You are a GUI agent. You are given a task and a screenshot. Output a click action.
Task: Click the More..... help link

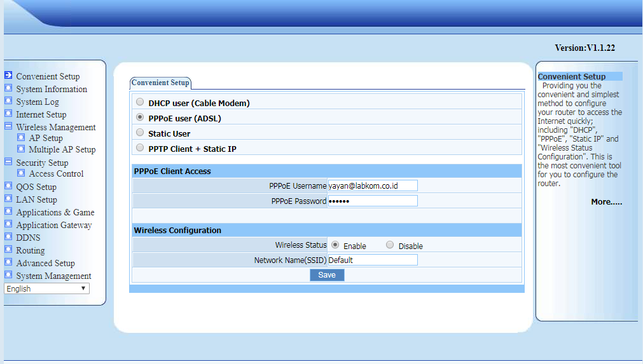point(607,202)
